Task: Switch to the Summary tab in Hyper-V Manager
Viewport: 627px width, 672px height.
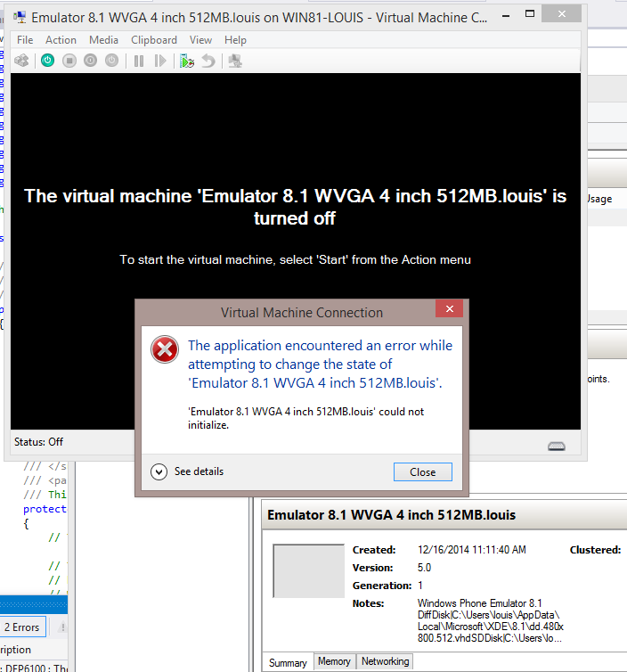Action: pyautogui.click(x=288, y=662)
